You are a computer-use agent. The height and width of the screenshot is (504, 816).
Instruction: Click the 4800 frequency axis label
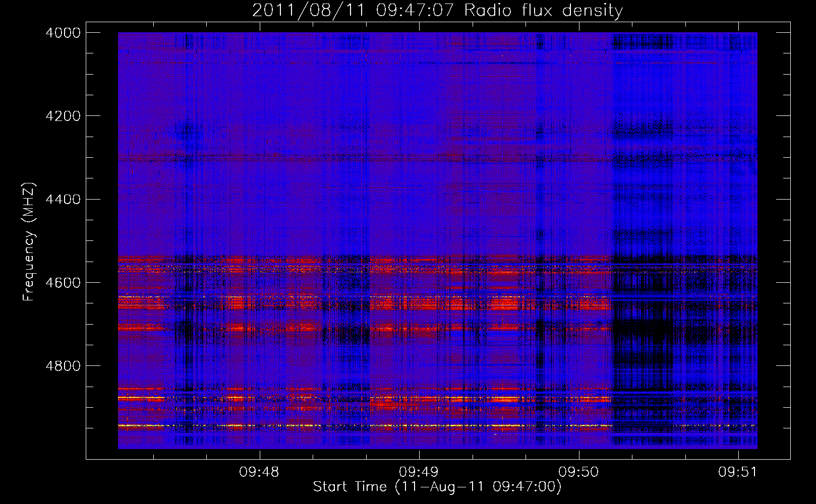(63, 366)
